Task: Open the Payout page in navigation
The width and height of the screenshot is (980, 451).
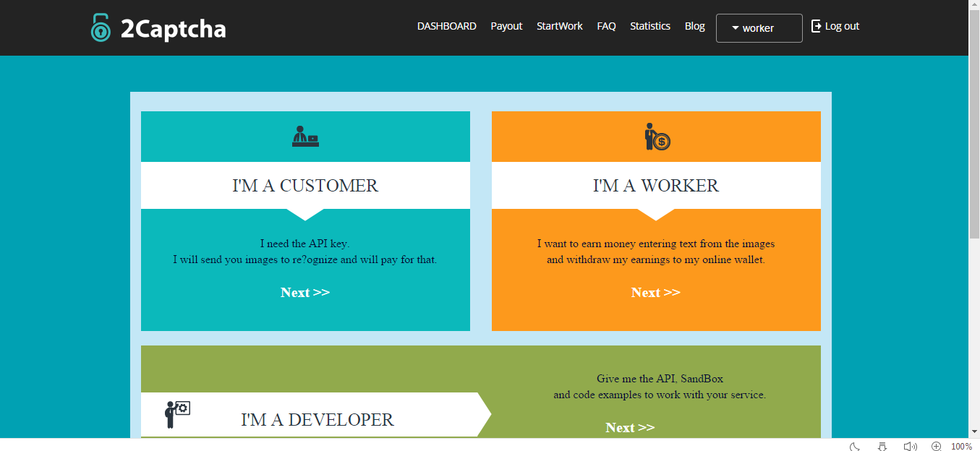Action: pos(506,26)
